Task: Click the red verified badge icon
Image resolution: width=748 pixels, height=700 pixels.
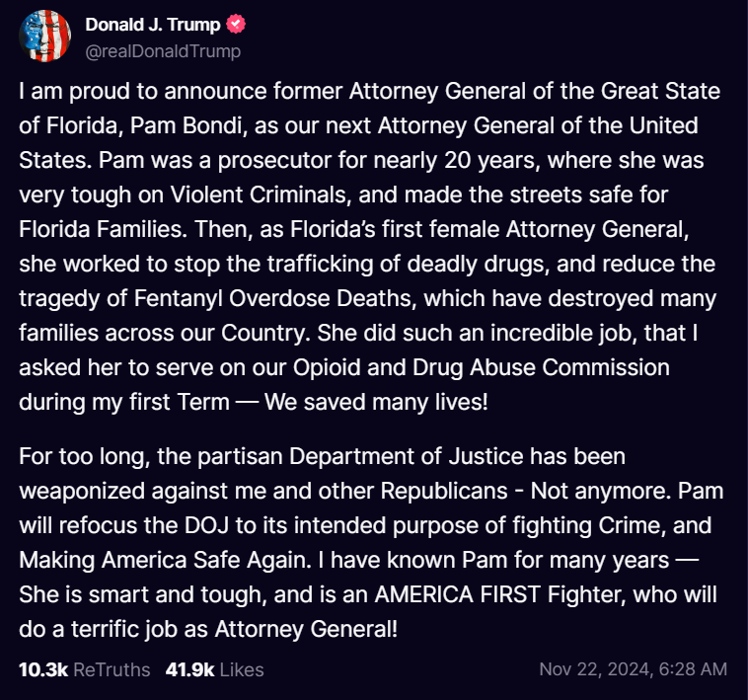Action: point(237,26)
